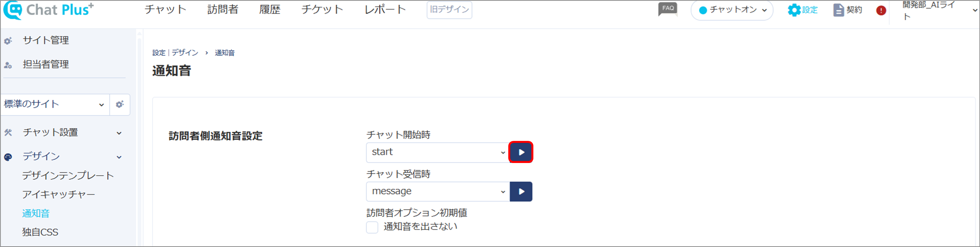Click the 担当者管理 people icon
This screenshot has height=247, width=980.
(8, 65)
